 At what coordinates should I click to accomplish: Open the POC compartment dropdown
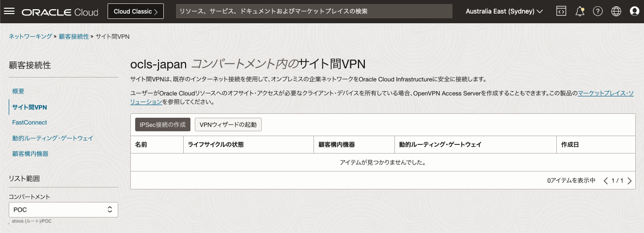coord(63,210)
